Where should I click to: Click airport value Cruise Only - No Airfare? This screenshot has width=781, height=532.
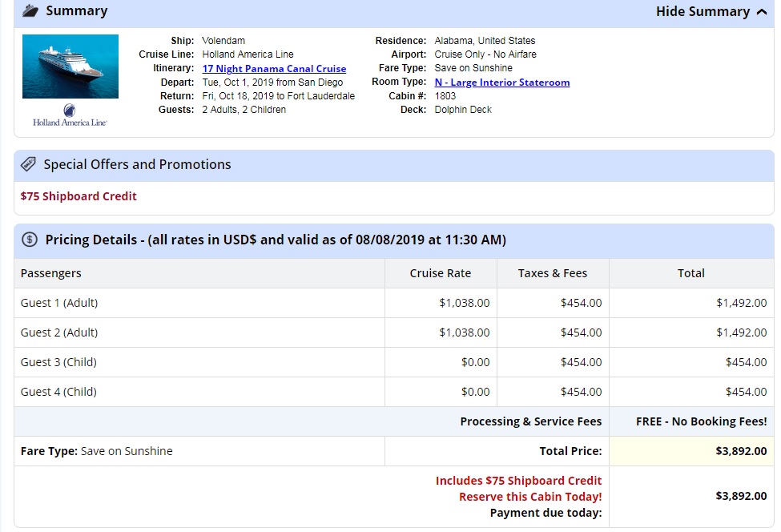pyautogui.click(x=485, y=54)
